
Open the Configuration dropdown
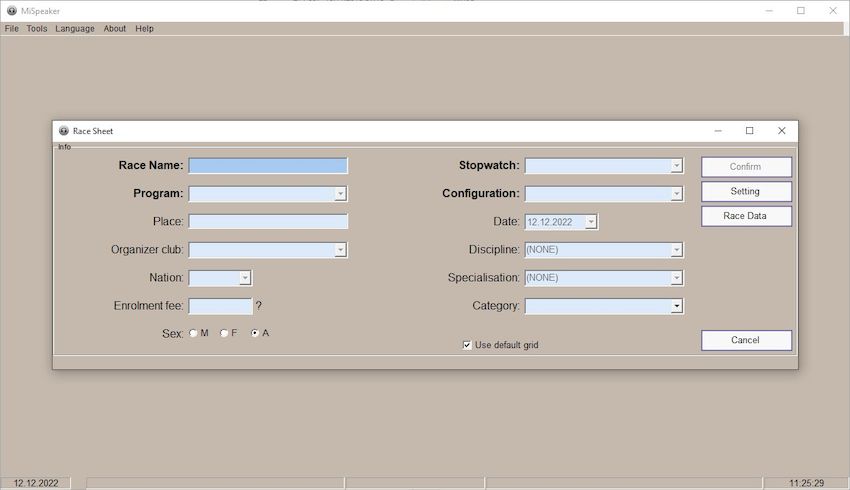676,194
